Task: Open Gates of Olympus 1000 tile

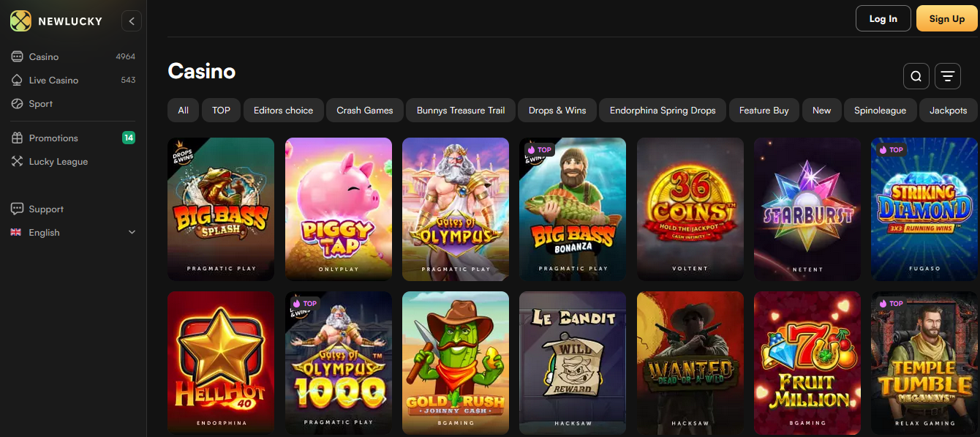Action: click(x=339, y=363)
